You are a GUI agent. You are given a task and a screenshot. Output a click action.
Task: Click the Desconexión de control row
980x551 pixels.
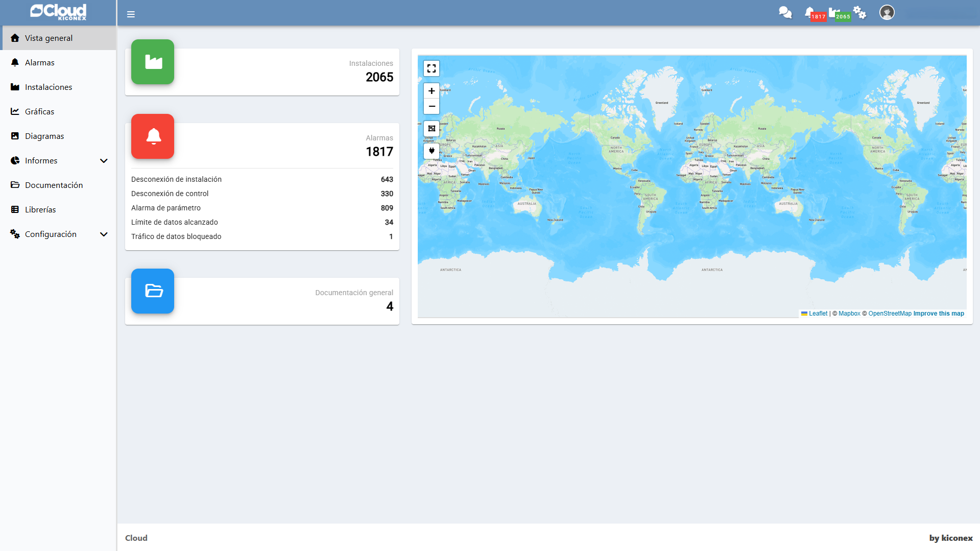pyautogui.click(x=262, y=194)
